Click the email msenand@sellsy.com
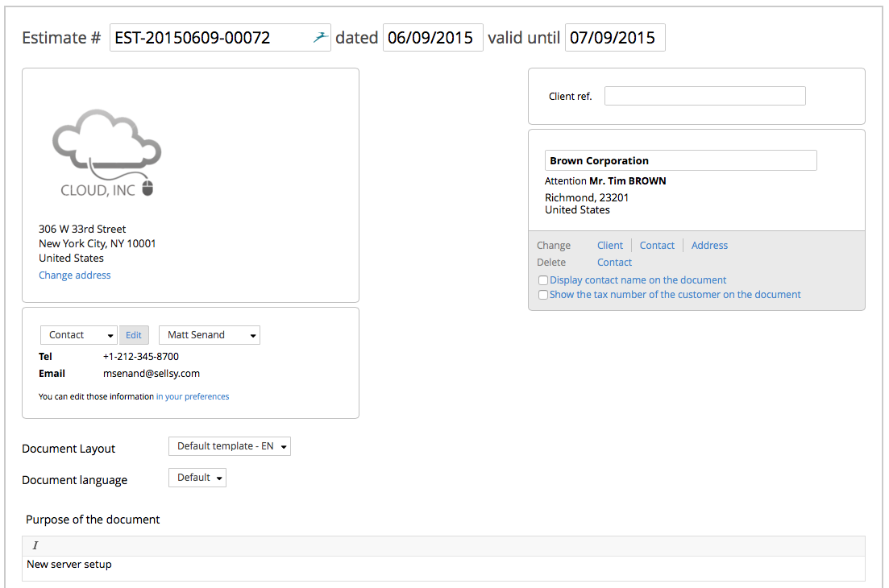The width and height of the screenshot is (889, 588). pos(152,373)
